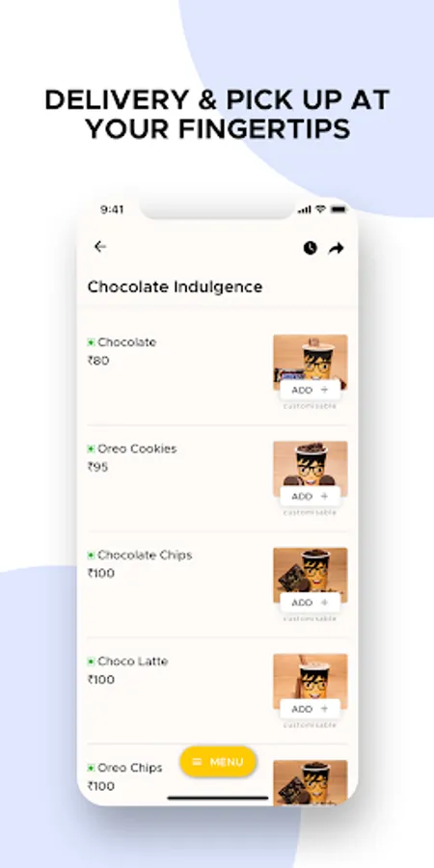The width and height of the screenshot is (434, 868).
Task: Click the plus icon on Choco Latte's ADD
Action: (x=324, y=709)
